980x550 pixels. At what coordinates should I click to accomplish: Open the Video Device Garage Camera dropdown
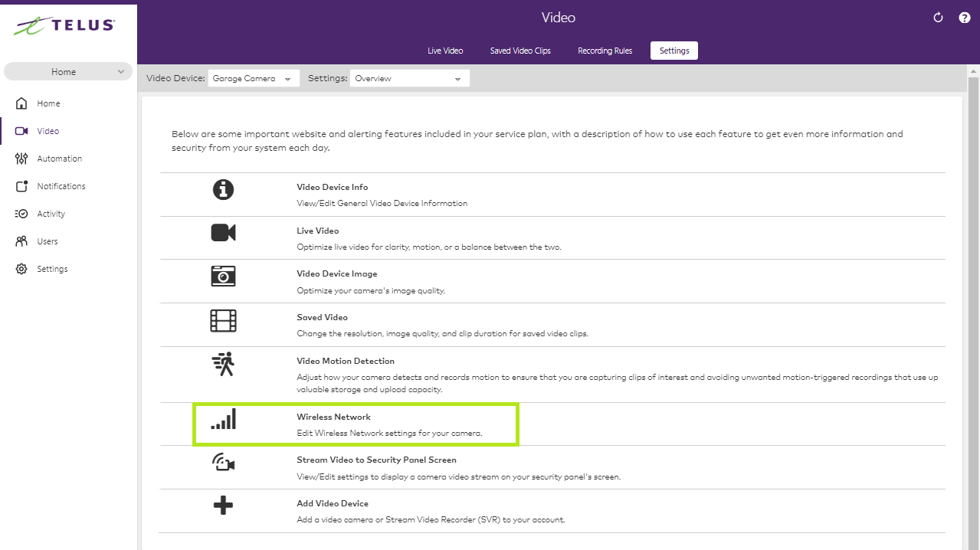[254, 78]
